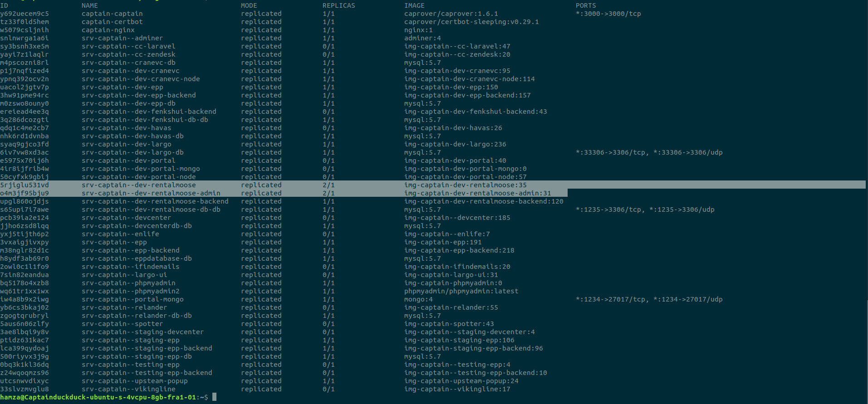Click image img-captain-dev-largo:236
Screen dimensions: 868x404
455,144
